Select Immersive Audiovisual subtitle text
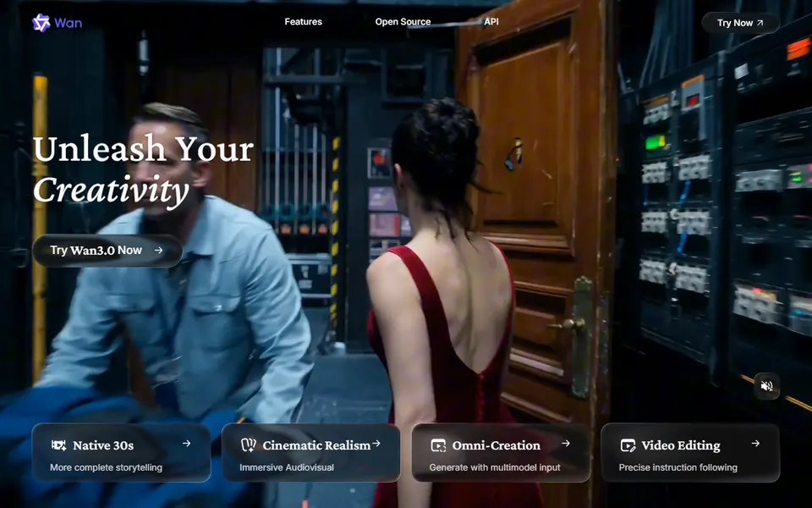Viewport: 812px width, 508px height. [287, 467]
